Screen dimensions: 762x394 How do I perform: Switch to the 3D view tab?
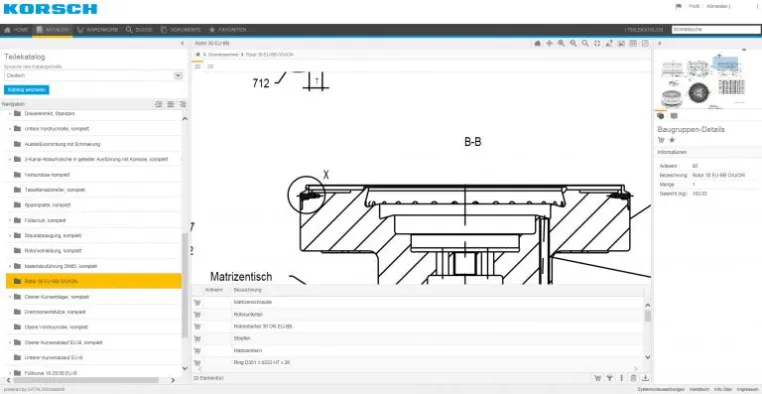pos(210,67)
